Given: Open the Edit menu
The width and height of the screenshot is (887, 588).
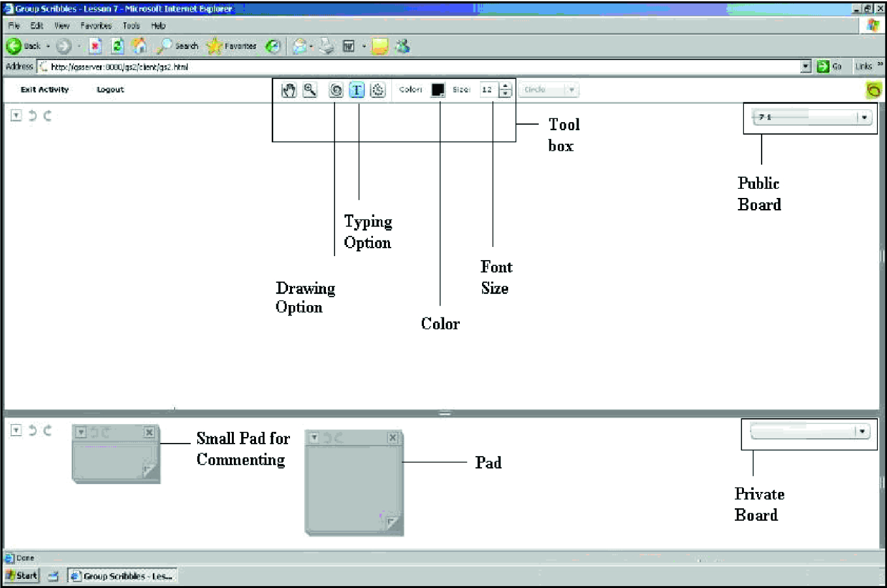Looking at the screenshot, I should 37,25.
